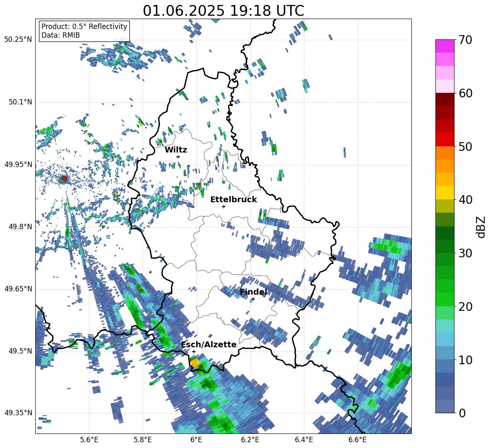Click the colorbar tick label 60
491x448 pixels.
tap(465, 93)
